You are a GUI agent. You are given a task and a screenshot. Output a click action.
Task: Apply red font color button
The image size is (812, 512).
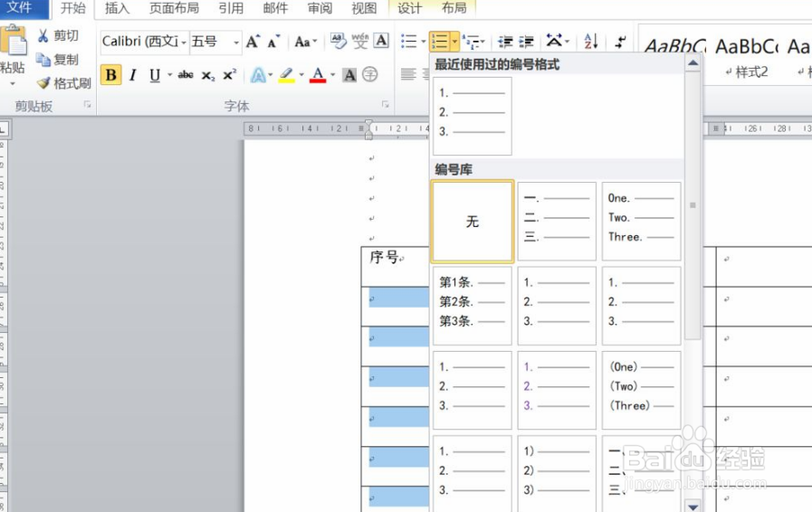[318, 75]
